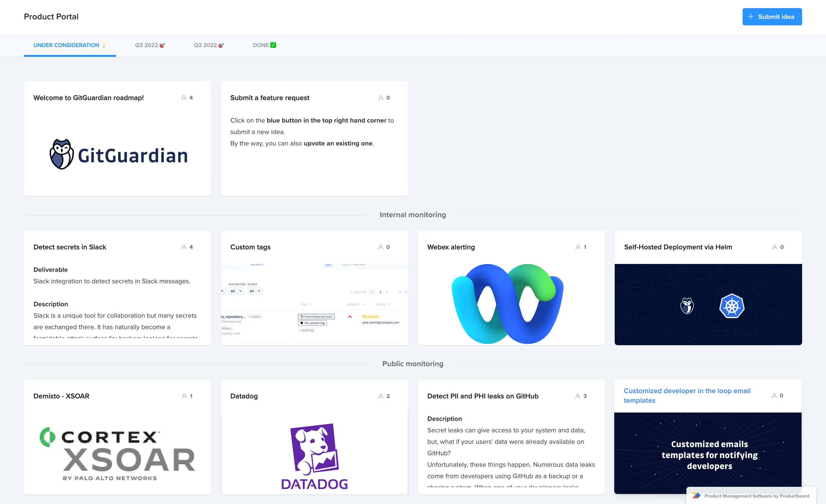Click the Submit idea button

click(x=772, y=17)
